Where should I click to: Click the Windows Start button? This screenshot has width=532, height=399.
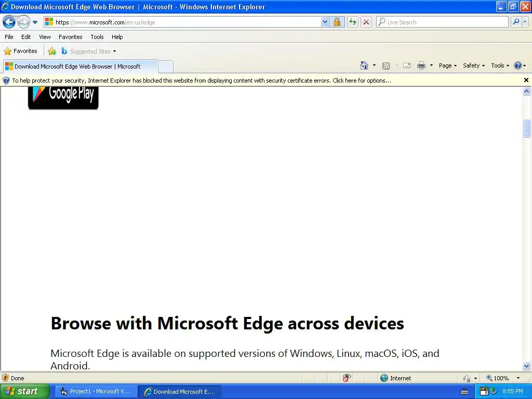pyautogui.click(x=25, y=392)
